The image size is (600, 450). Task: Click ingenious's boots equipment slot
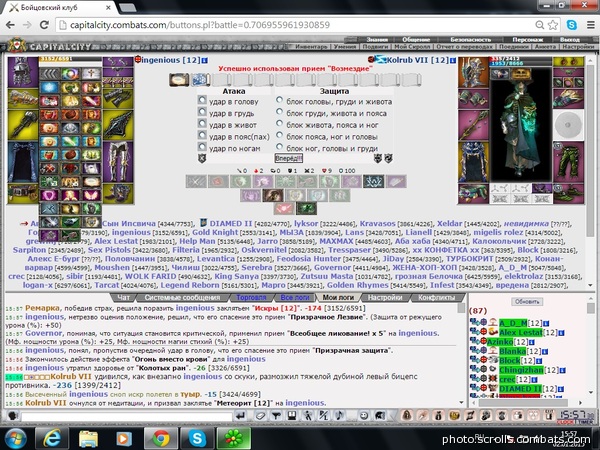click(118, 194)
